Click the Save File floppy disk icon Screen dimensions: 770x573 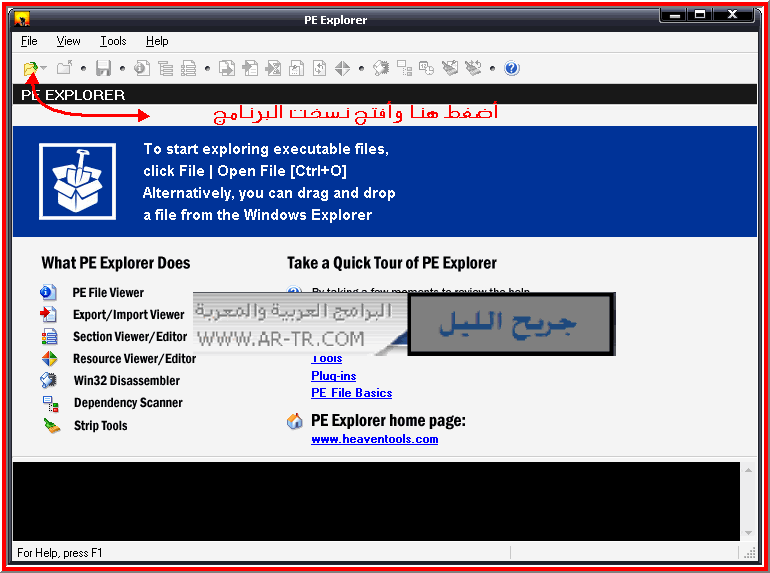click(103, 68)
